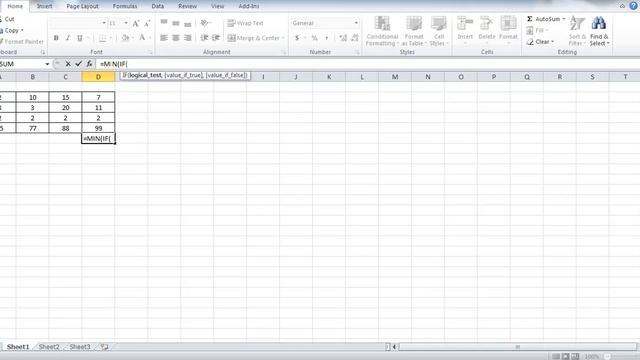Viewport: 640px width, 360px height.
Task: Select Middle Align icon
Action: (176, 23)
